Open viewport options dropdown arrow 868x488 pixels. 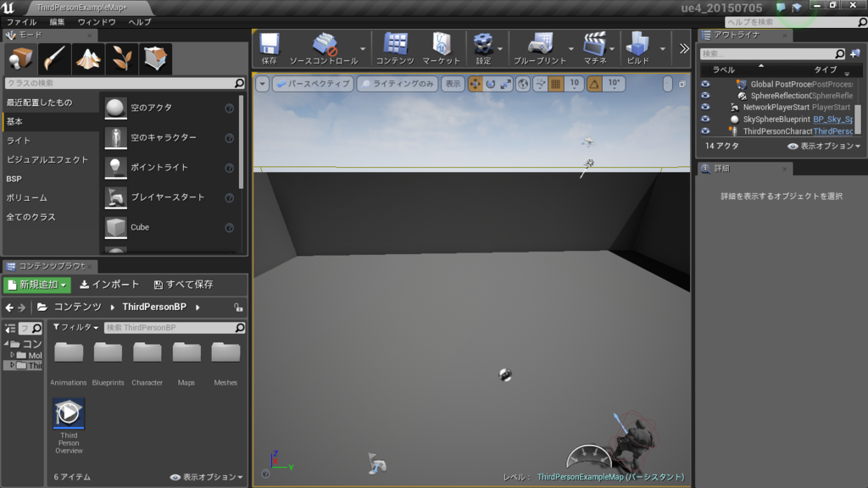[263, 84]
